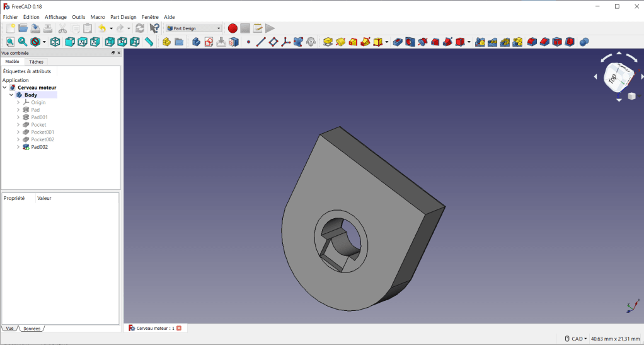644x345 pixels.
Task: Expand the Pad002 tree item
Action: (18, 147)
